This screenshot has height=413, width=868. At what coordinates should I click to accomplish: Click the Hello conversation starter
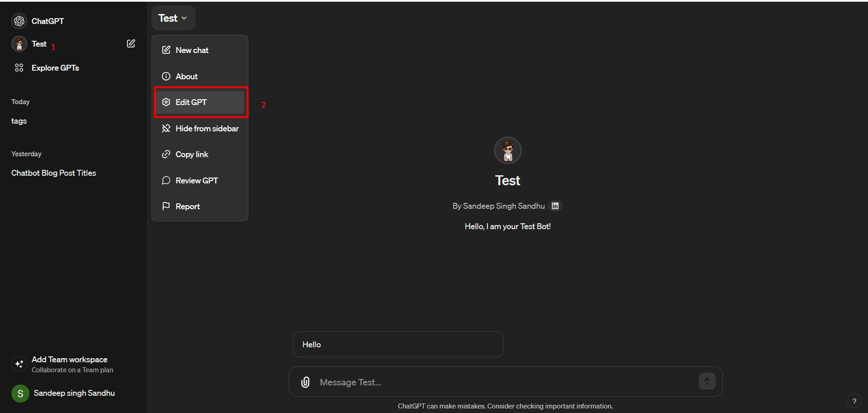[x=397, y=344]
